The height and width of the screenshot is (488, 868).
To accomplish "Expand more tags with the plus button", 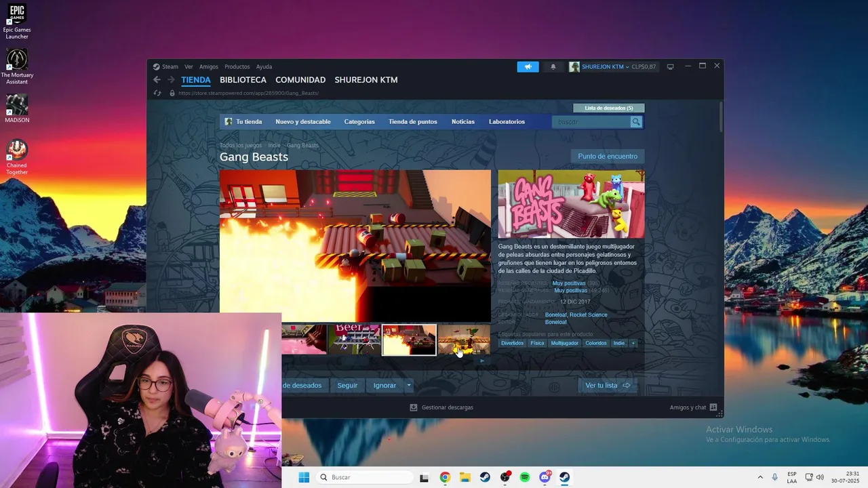I will pos(633,343).
